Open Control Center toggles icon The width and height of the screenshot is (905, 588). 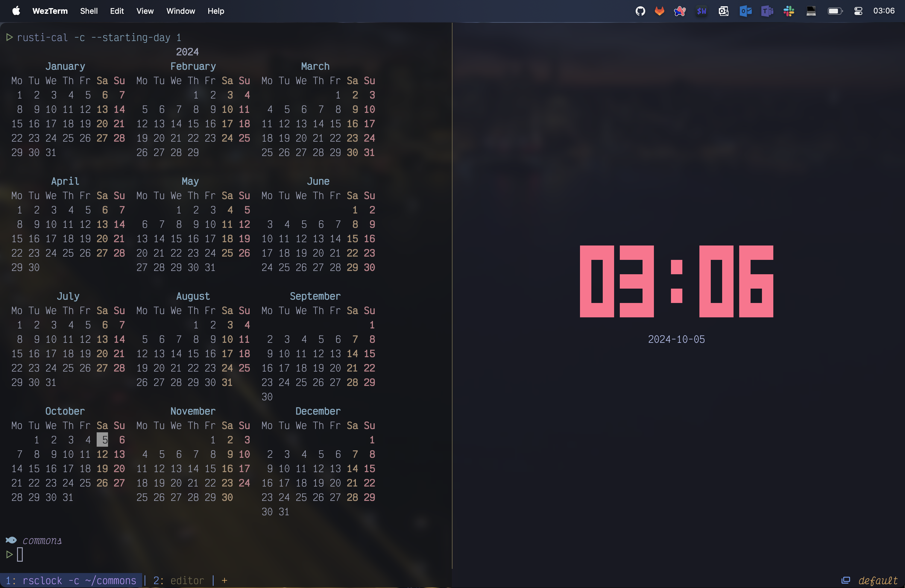pyautogui.click(x=858, y=11)
